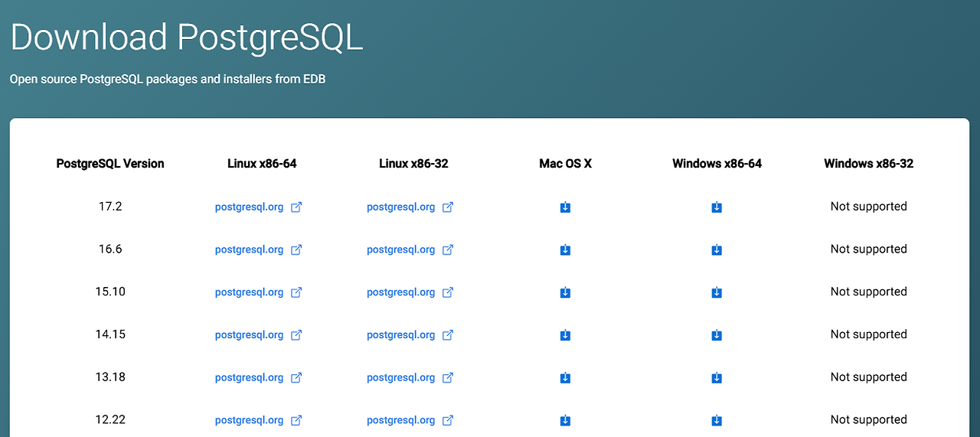The height and width of the screenshot is (437, 980).
Task: Open postgresql.org link for 12.22 Linux x86-32
Action: [x=410, y=420]
